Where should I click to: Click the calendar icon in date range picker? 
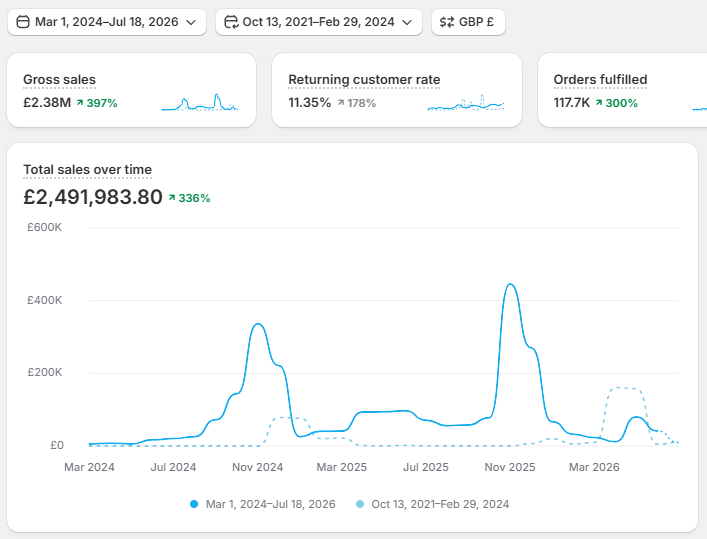click(23, 22)
